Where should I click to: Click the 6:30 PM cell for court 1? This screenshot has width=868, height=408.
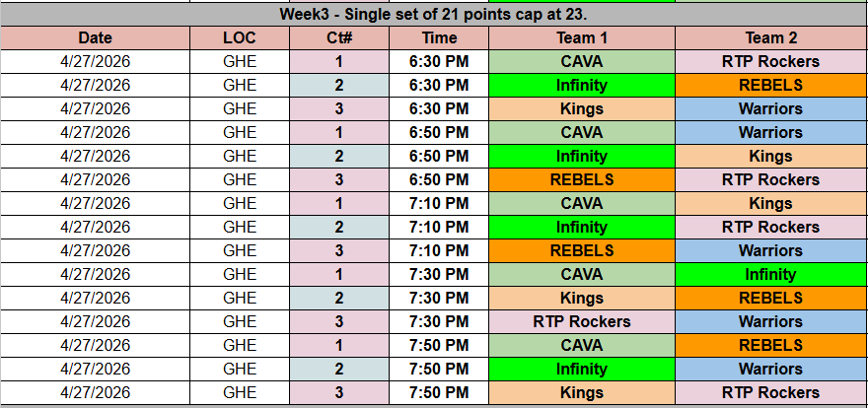point(439,62)
